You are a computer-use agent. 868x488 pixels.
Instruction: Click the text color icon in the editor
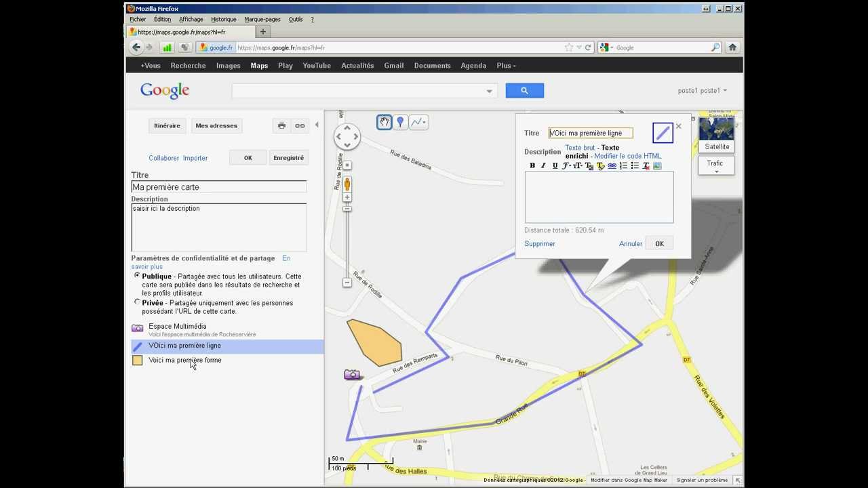tap(589, 165)
